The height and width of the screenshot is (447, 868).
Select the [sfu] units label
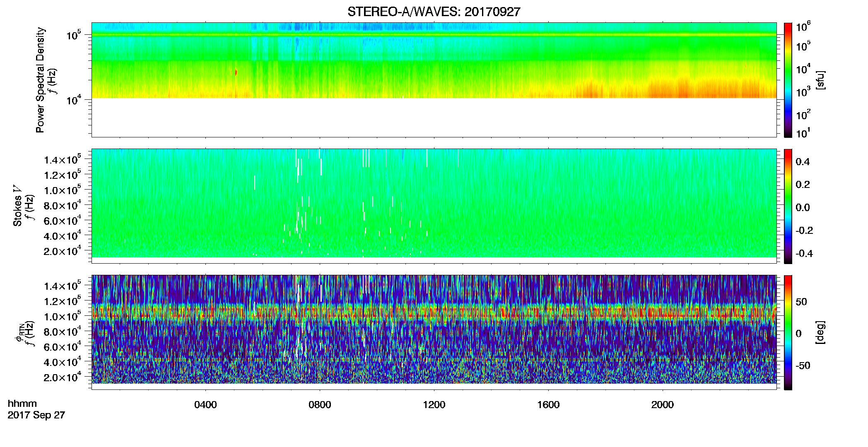tap(820, 80)
